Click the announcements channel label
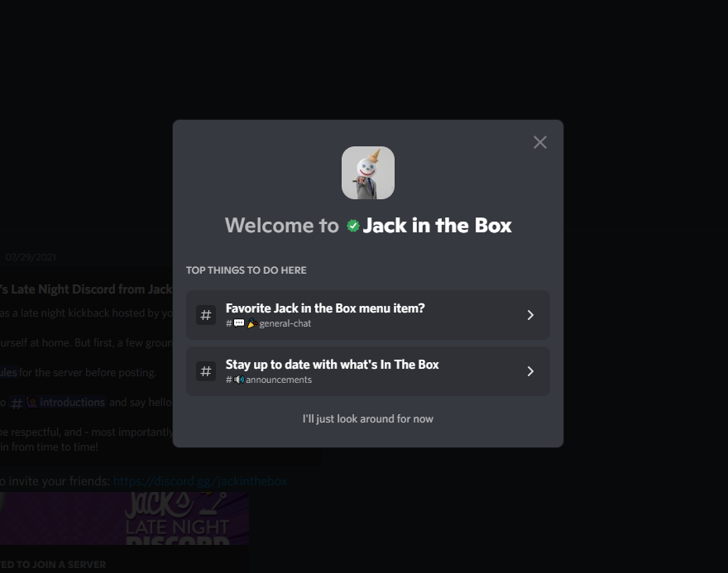 (x=269, y=380)
